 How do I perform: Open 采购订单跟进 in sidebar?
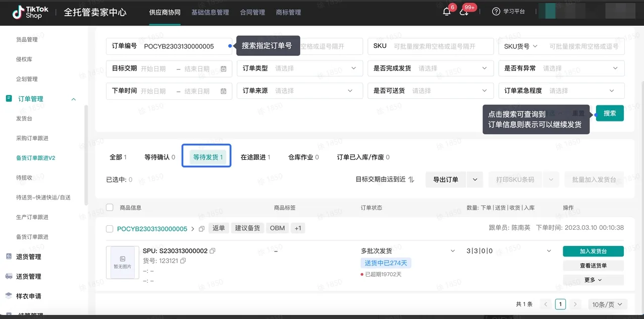[x=32, y=138]
